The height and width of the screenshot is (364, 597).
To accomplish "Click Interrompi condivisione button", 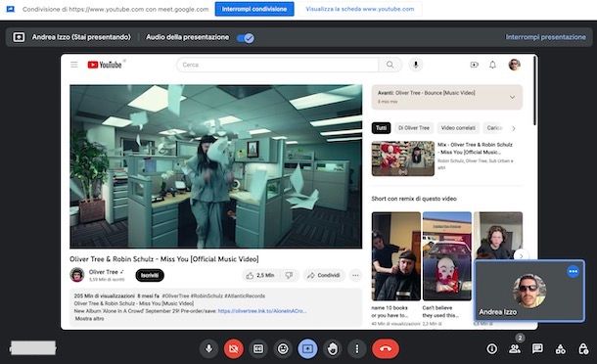I will (x=254, y=9).
